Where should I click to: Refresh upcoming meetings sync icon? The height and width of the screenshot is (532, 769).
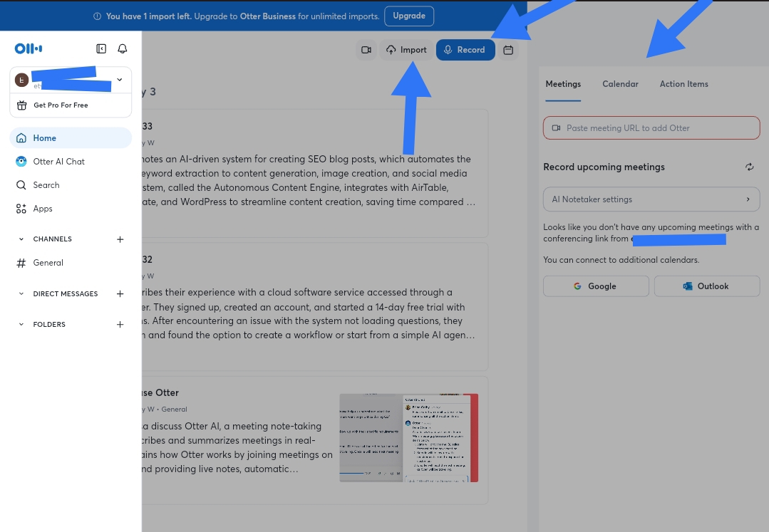[x=749, y=167]
